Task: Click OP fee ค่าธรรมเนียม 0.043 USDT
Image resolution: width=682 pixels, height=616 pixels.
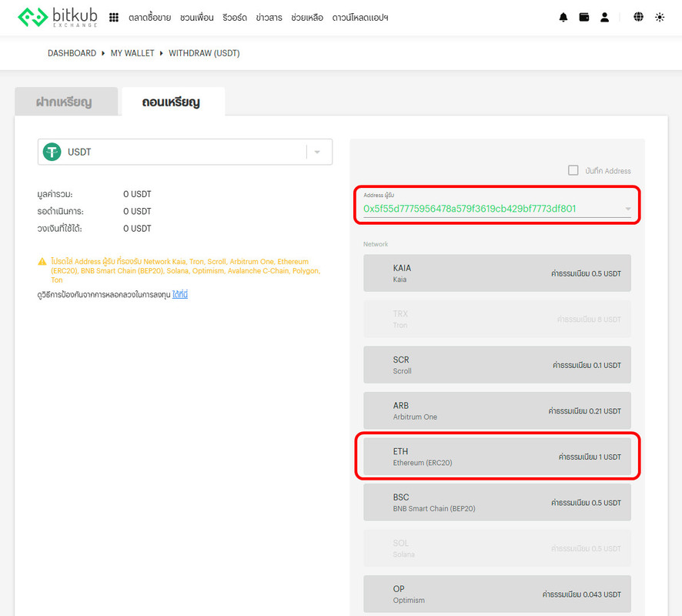Action: tap(581, 594)
